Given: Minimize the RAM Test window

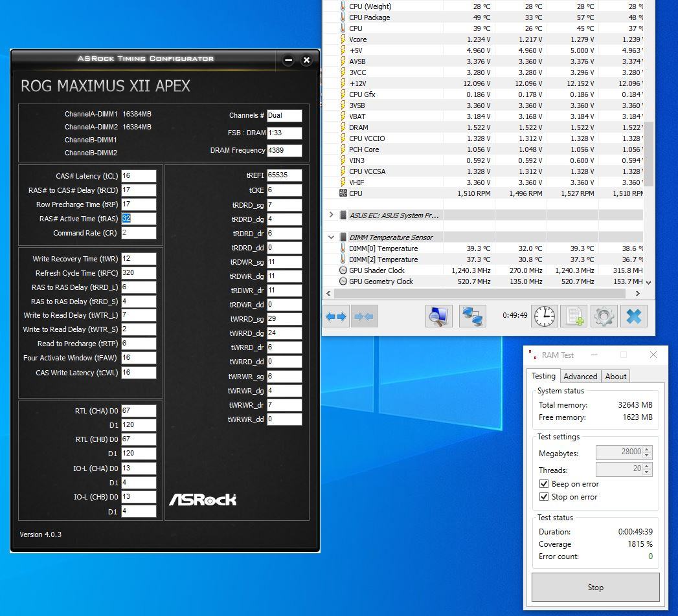Looking at the screenshot, I should (594, 355).
